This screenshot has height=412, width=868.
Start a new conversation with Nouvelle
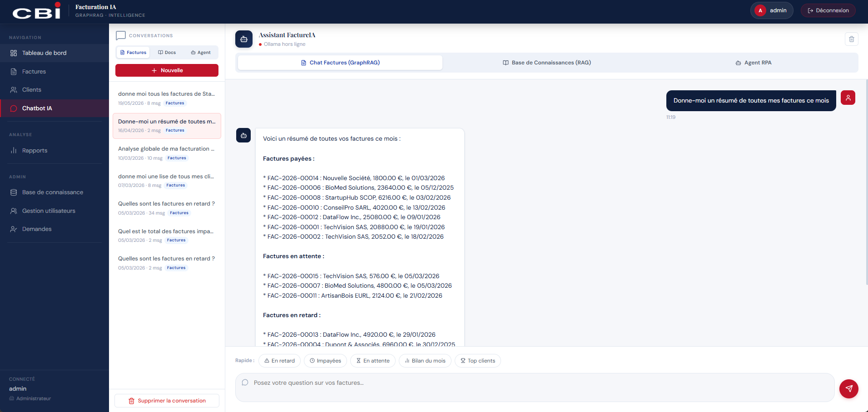click(167, 70)
